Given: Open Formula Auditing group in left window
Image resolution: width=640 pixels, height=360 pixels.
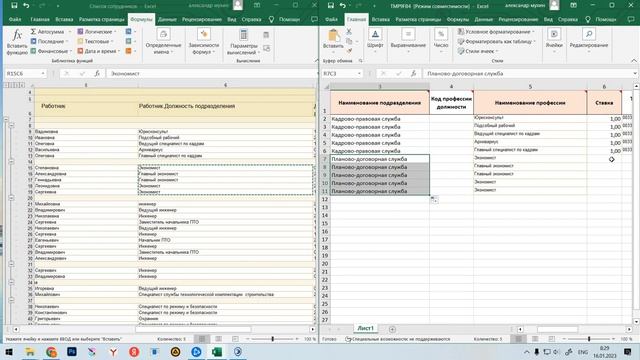Looking at the screenshot, I should [204, 42].
